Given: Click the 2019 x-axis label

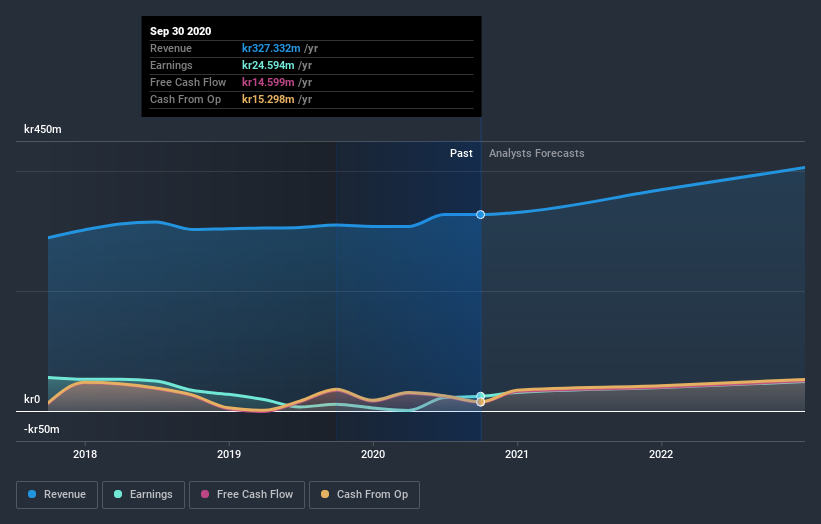Looking at the screenshot, I should (229, 454).
